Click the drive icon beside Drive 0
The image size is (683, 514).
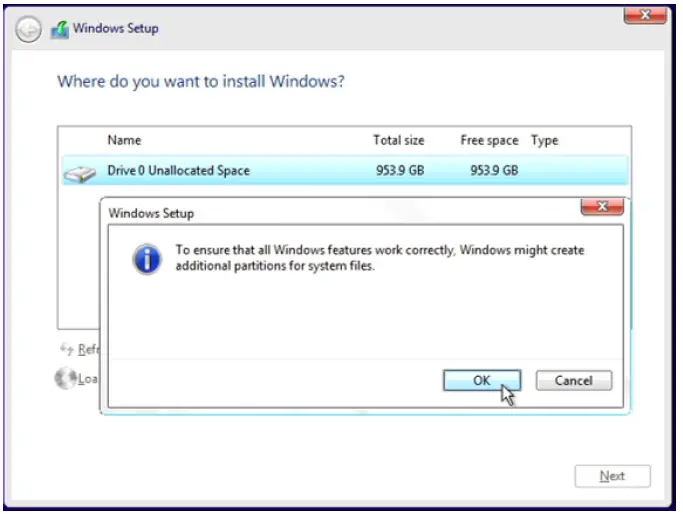tap(80, 174)
